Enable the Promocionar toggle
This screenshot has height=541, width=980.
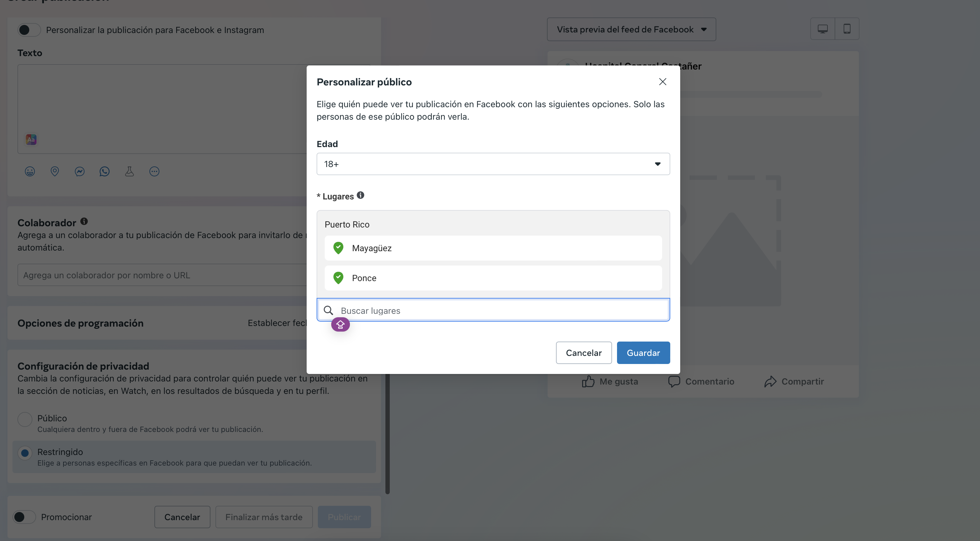(24, 517)
